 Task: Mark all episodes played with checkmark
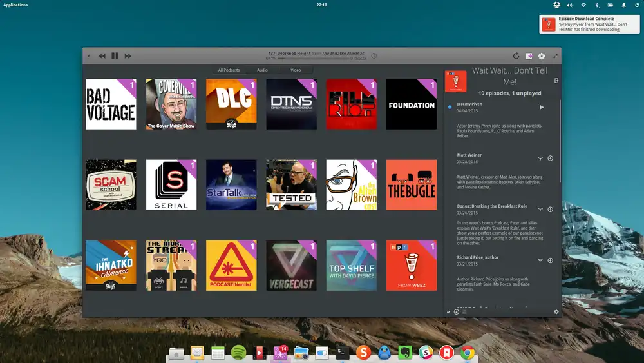point(448,312)
